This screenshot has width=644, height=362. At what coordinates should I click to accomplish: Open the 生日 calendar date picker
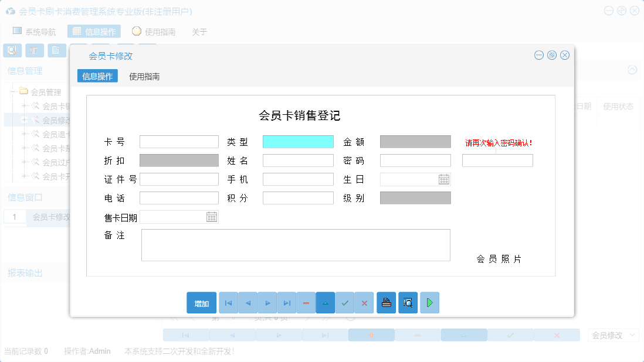point(445,179)
